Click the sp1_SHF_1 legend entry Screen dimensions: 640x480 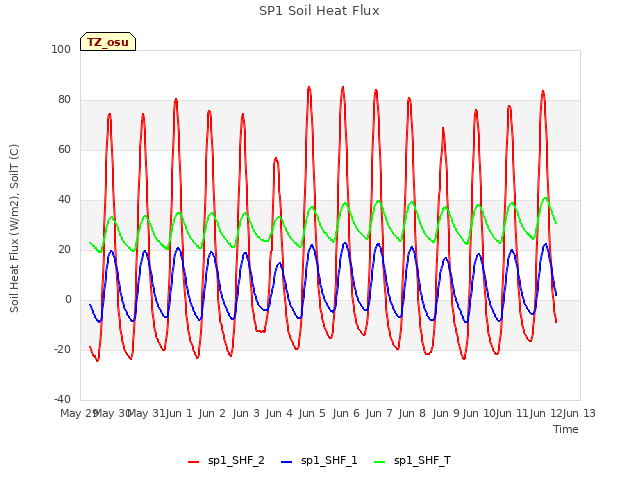(319, 461)
